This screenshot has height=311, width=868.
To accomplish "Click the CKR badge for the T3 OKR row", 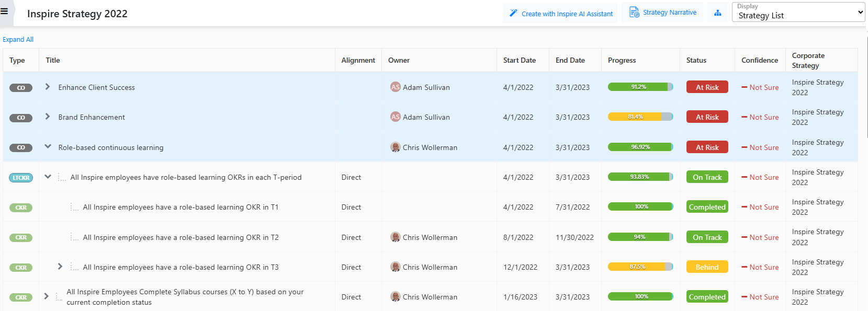I will (x=21, y=268).
